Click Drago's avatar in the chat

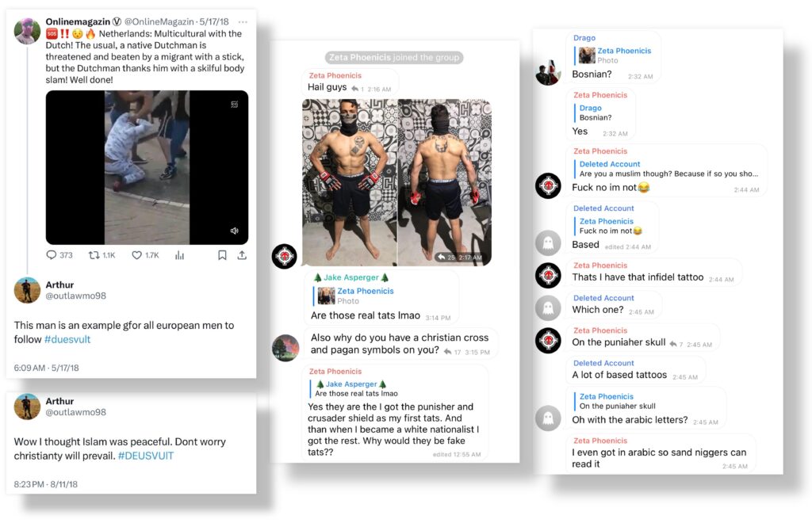(x=548, y=72)
